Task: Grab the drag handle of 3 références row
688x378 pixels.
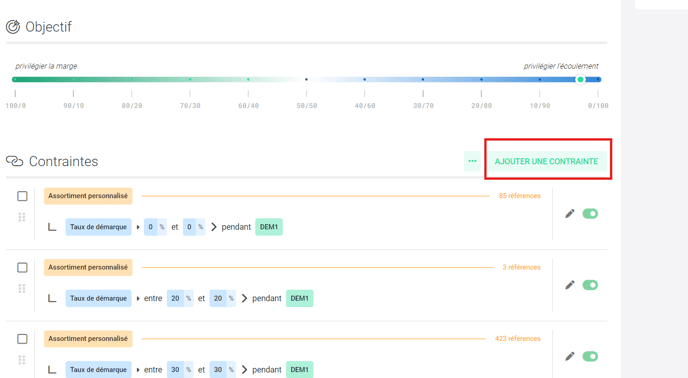Action: [x=22, y=288]
